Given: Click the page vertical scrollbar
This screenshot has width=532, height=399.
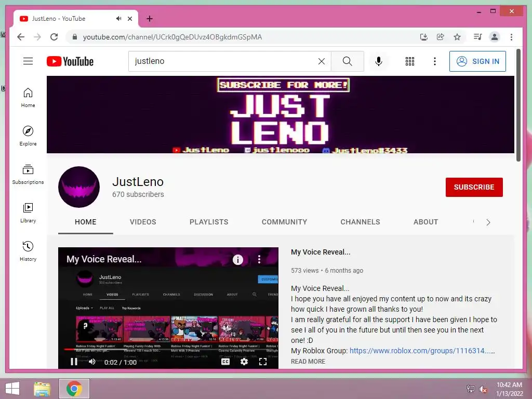Looking at the screenshot, I should (x=518, y=105).
